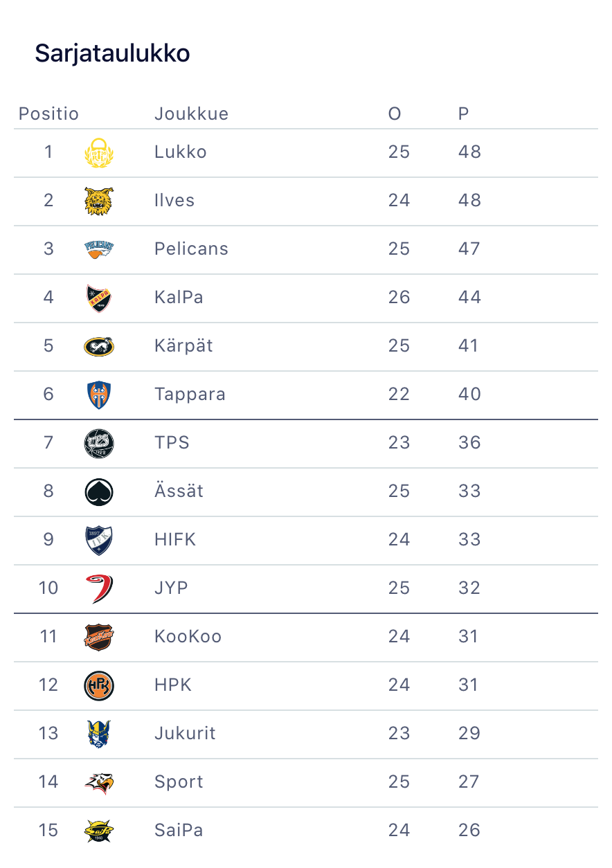The width and height of the screenshot is (612, 868).
Task: Click the Jukurit team logo
Action: point(98,734)
